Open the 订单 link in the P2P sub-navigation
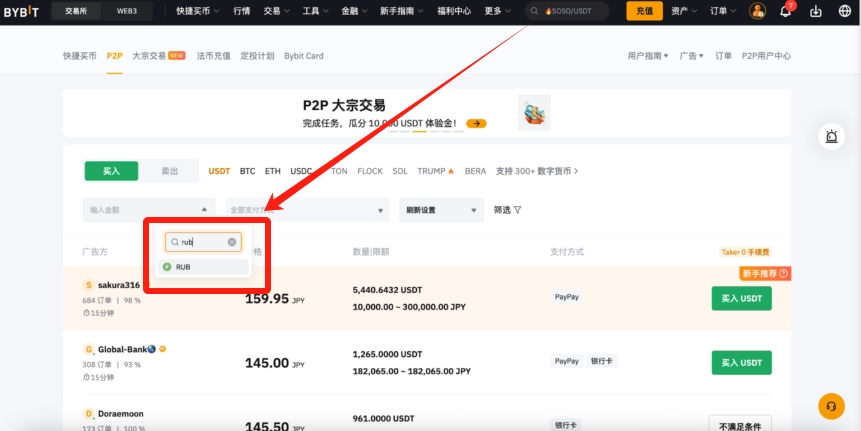Viewport: 861px width, 431px height. pyautogui.click(x=723, y=56)
